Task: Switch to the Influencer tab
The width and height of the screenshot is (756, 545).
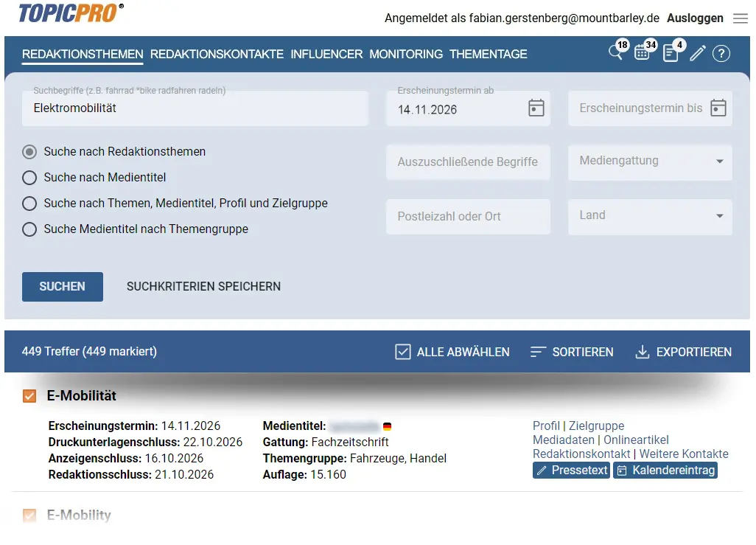Action: point(326,54)
